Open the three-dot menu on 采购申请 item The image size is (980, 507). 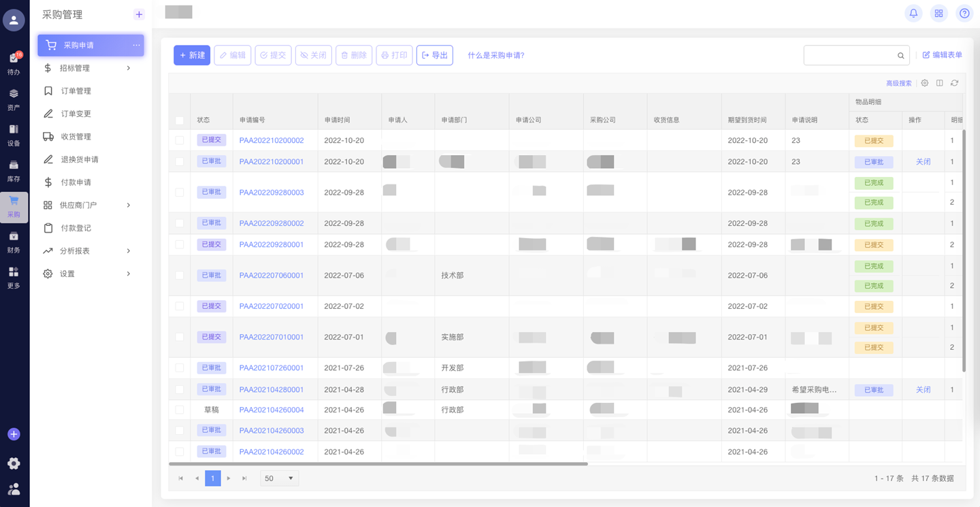point(137,45)
